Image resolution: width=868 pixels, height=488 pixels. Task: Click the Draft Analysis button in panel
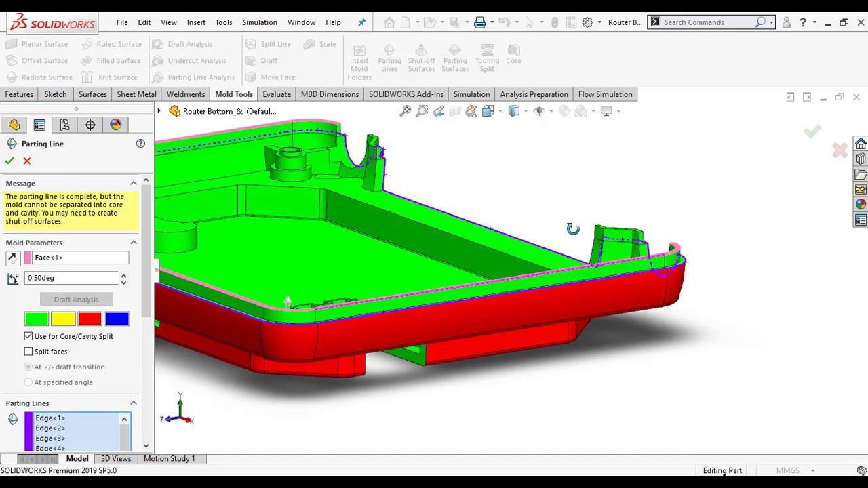76,300
